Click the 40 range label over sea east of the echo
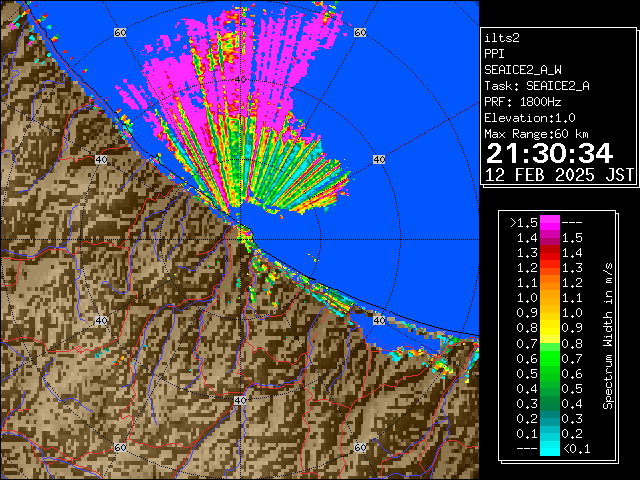Screen dimensions: 640x480 coord(379,160)
